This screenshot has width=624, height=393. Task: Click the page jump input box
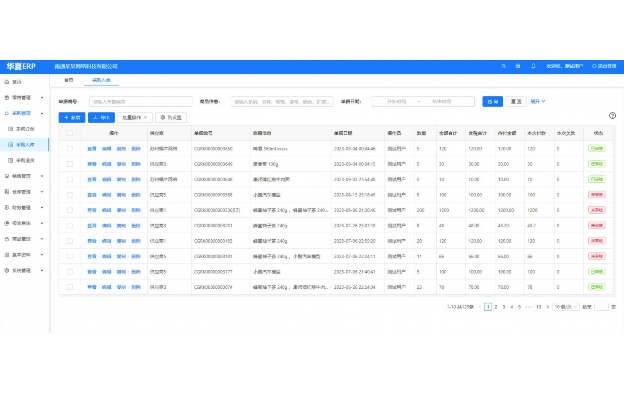pos(601,307)
